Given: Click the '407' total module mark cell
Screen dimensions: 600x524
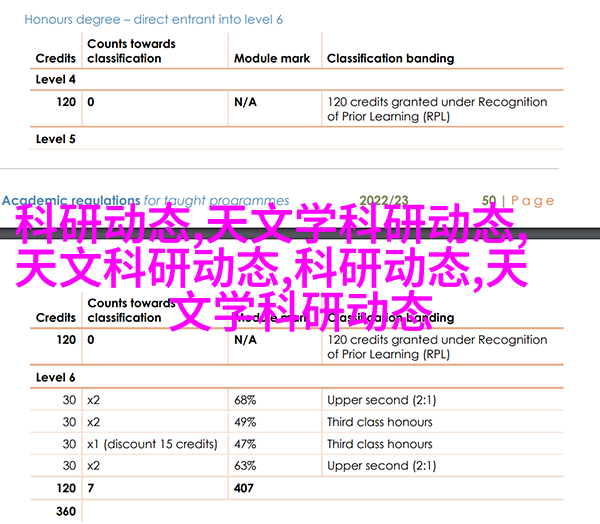Looking at the screenshot, I should point(245,488).
